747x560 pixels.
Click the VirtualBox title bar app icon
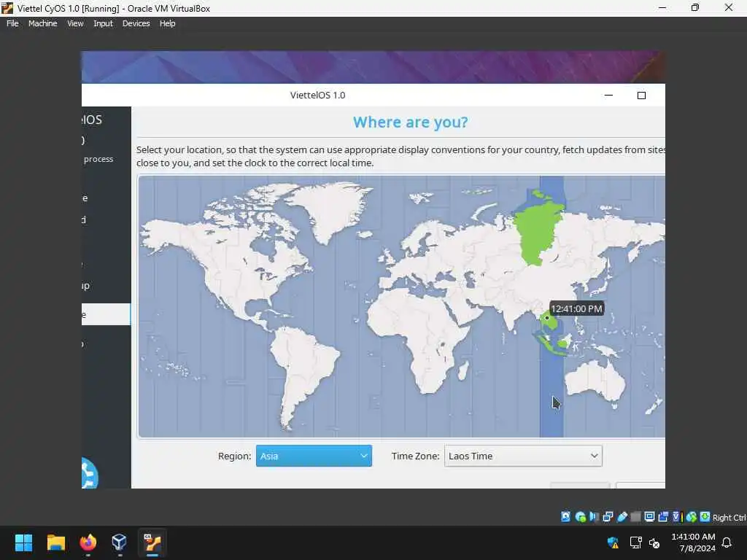click(x=7, y=8)
